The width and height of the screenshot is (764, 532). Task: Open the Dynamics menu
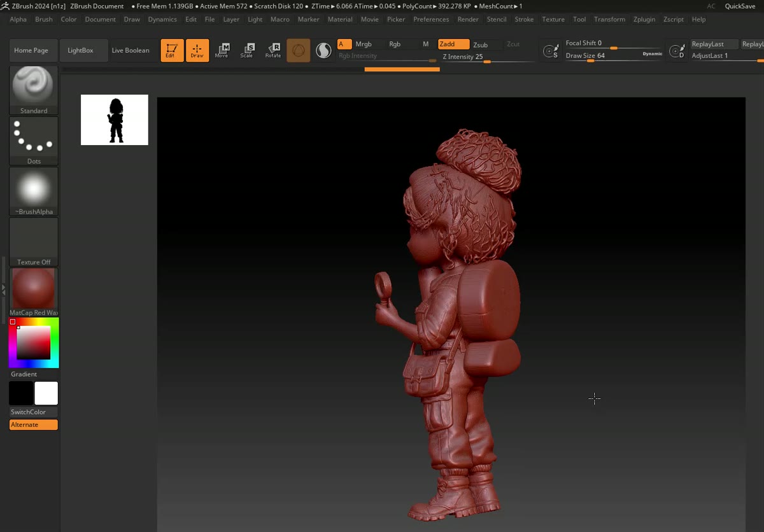pos(162,19)
